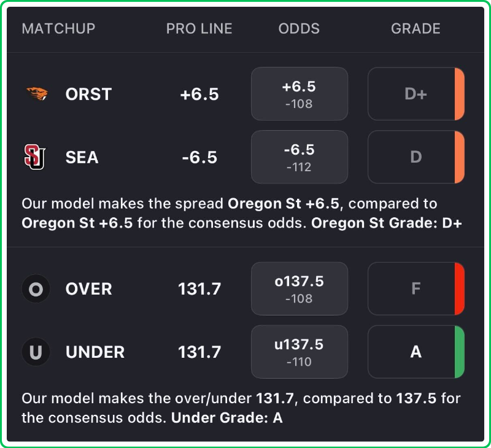Click the PRO LINE column header
Screen dimensions: 491x448
coord(199,29)
